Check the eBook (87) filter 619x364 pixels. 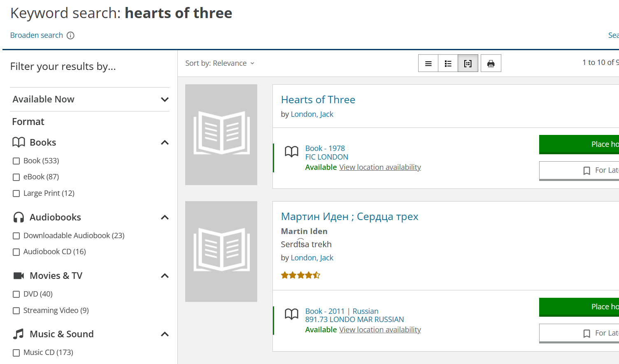(16, 177)
